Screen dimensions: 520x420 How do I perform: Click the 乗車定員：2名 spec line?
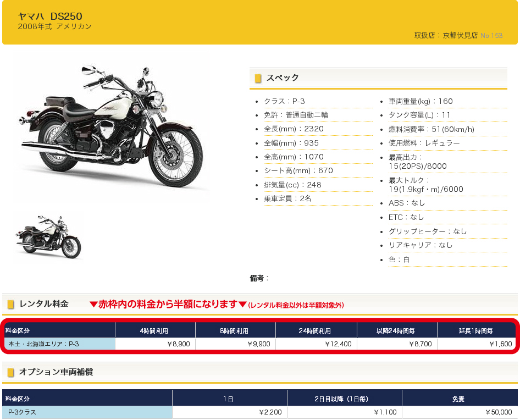(x=287, y=198)
